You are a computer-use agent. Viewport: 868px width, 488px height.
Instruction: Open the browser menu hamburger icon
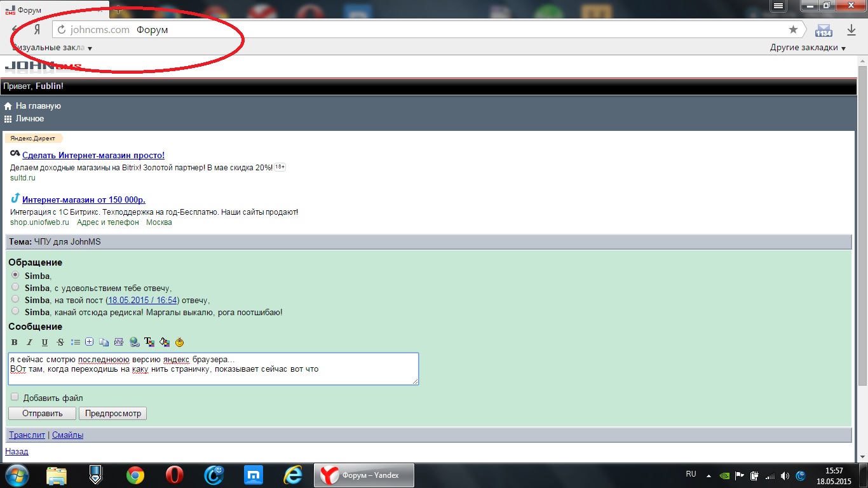click(779, 6)
